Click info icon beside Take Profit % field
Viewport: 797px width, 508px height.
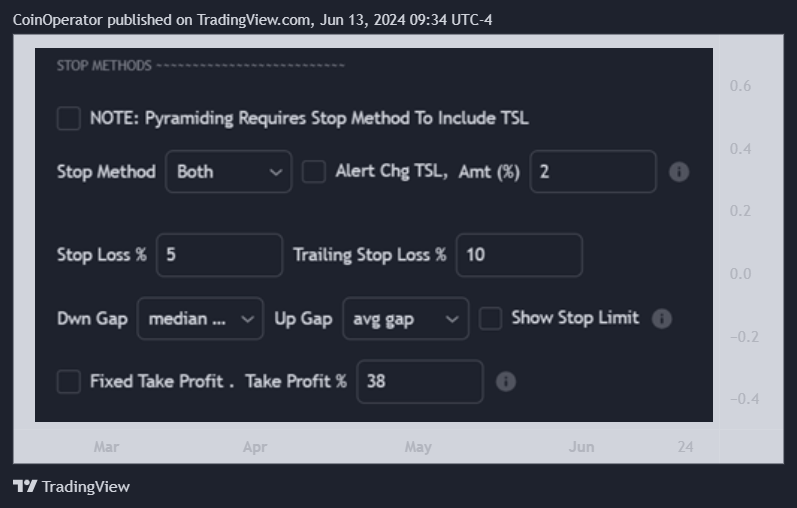(505, 381)
